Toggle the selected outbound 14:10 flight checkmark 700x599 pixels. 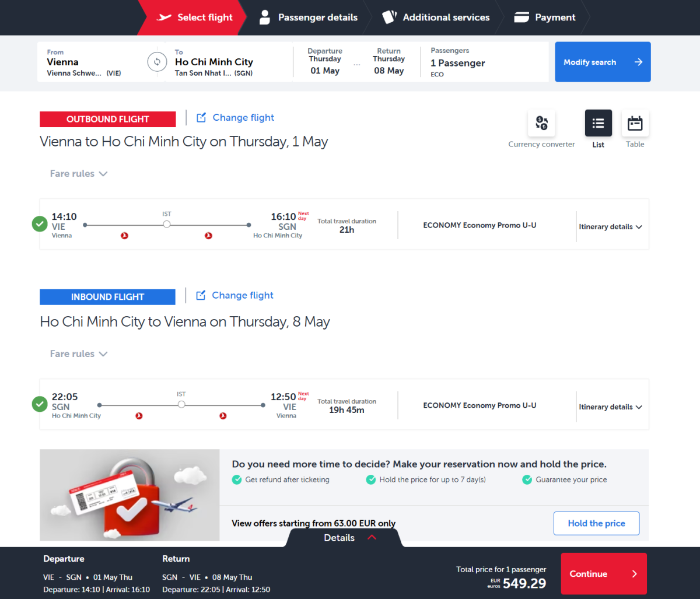point(40,224)
